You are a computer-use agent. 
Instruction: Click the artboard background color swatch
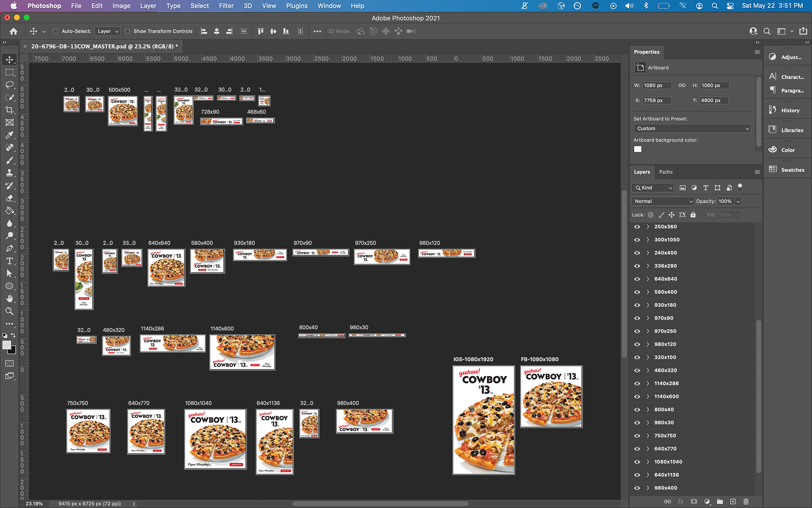tap(638, 149)
